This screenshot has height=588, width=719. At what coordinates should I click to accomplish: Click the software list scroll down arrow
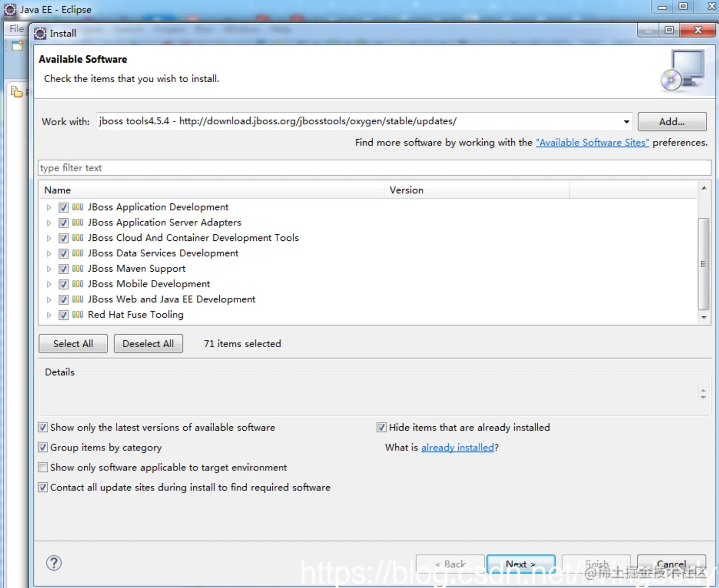[704, 317]
